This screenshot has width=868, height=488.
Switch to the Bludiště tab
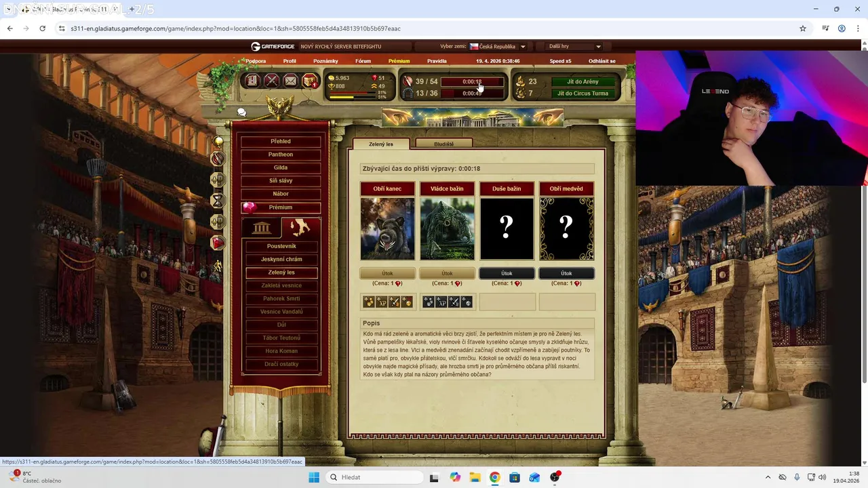[443, 144]
